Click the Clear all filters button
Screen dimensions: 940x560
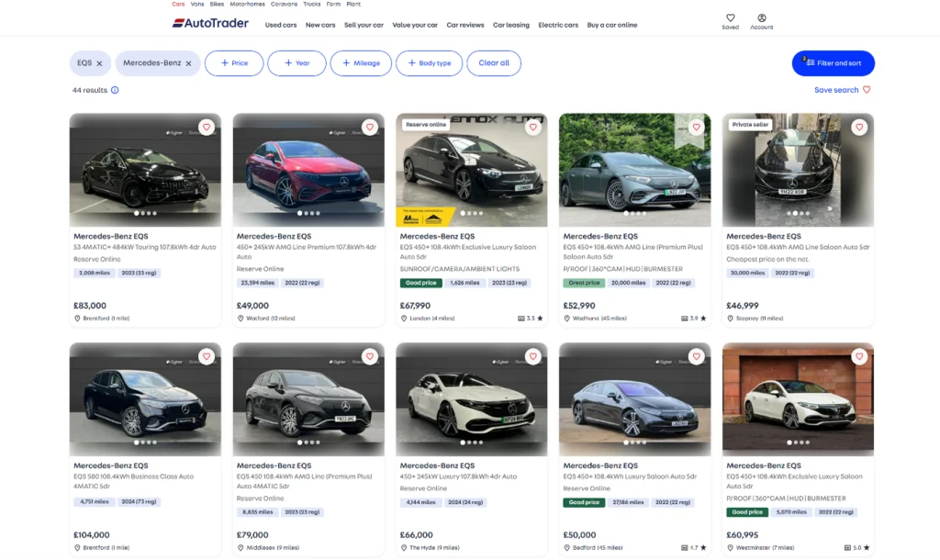[x=494, y=62]
